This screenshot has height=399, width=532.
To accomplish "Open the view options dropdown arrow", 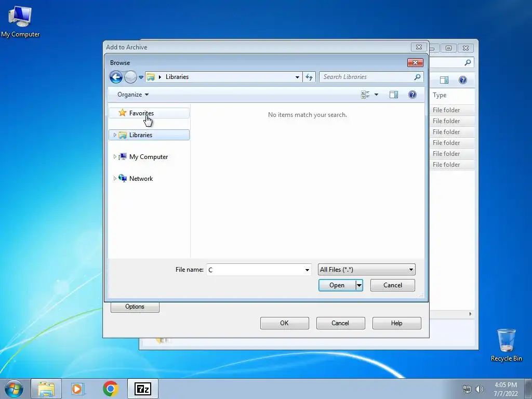I will [x=376, y=95].
